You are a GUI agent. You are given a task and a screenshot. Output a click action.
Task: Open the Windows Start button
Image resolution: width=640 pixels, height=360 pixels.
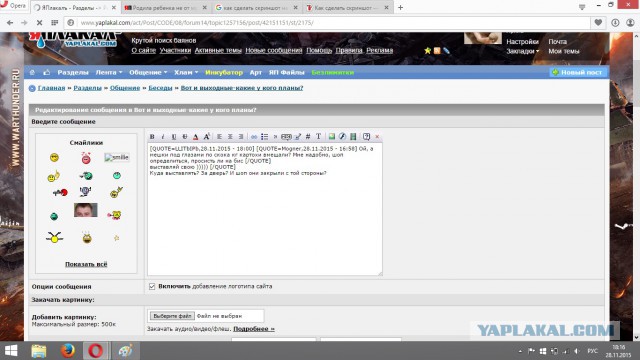(x=11, y=351)
